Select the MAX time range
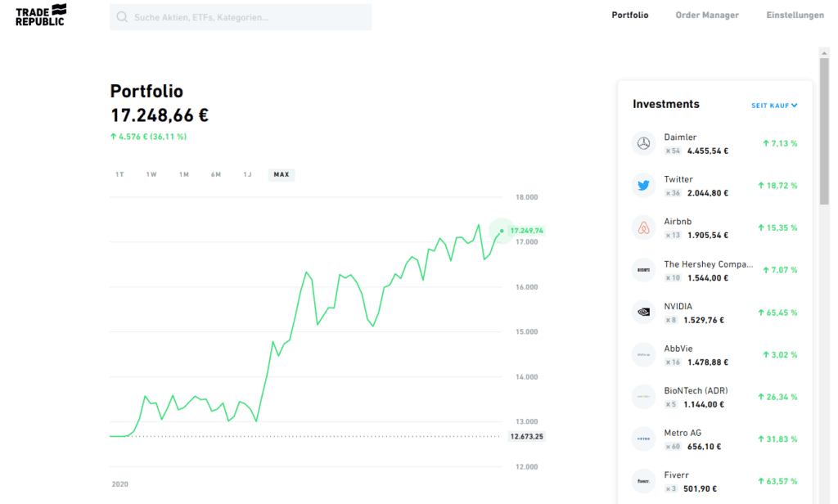This screenshot has height=504, width=838. pos(282,174)
